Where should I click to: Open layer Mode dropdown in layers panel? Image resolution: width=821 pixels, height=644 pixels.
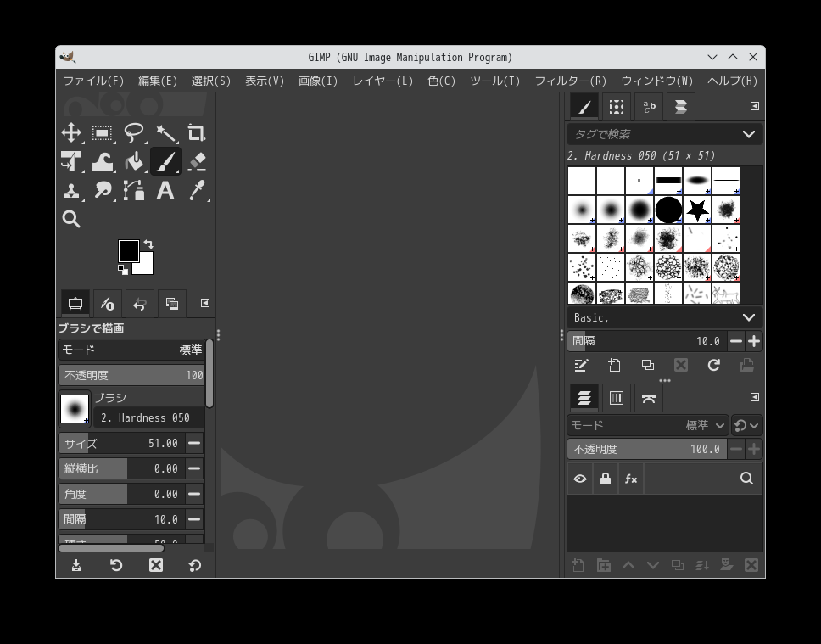648,425
